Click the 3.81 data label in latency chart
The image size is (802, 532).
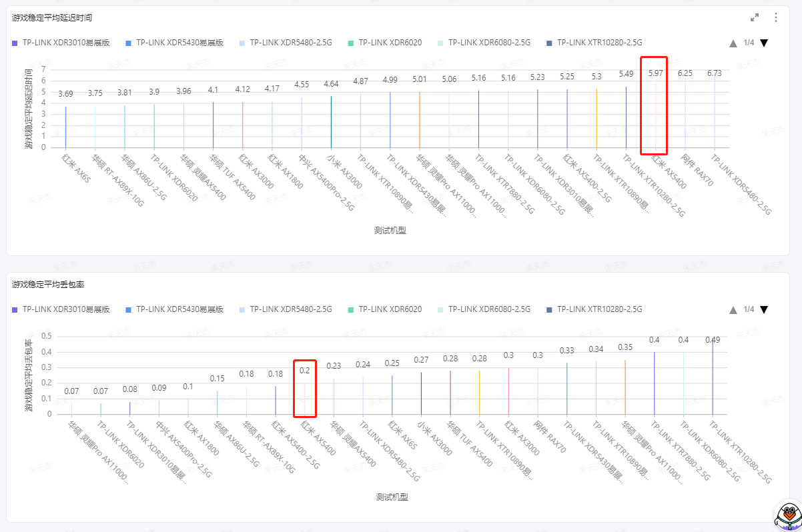coord(125,92)
